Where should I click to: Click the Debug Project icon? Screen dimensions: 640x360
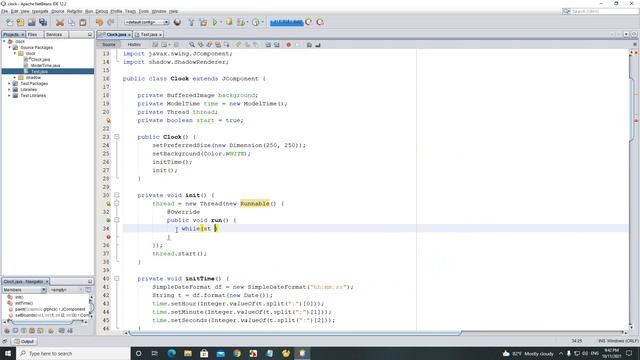point(229,22)
